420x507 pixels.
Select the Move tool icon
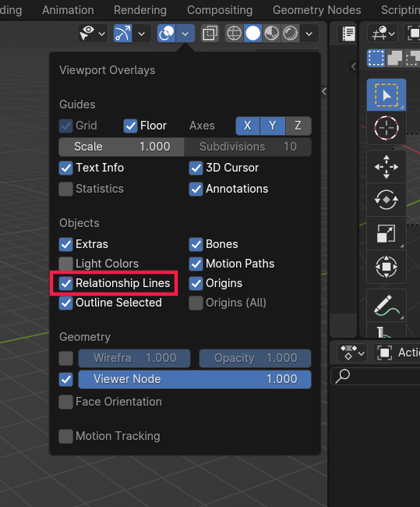(386, 167)
